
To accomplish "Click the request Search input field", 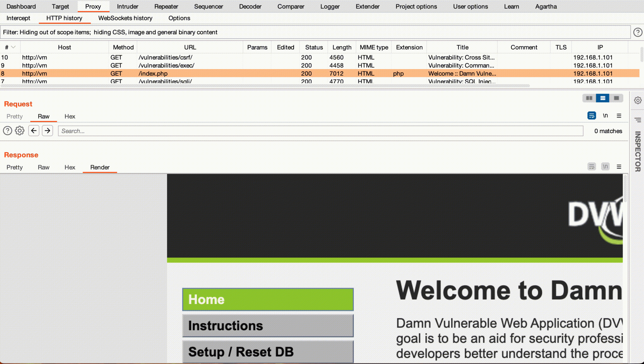I will tap(320, 131).
